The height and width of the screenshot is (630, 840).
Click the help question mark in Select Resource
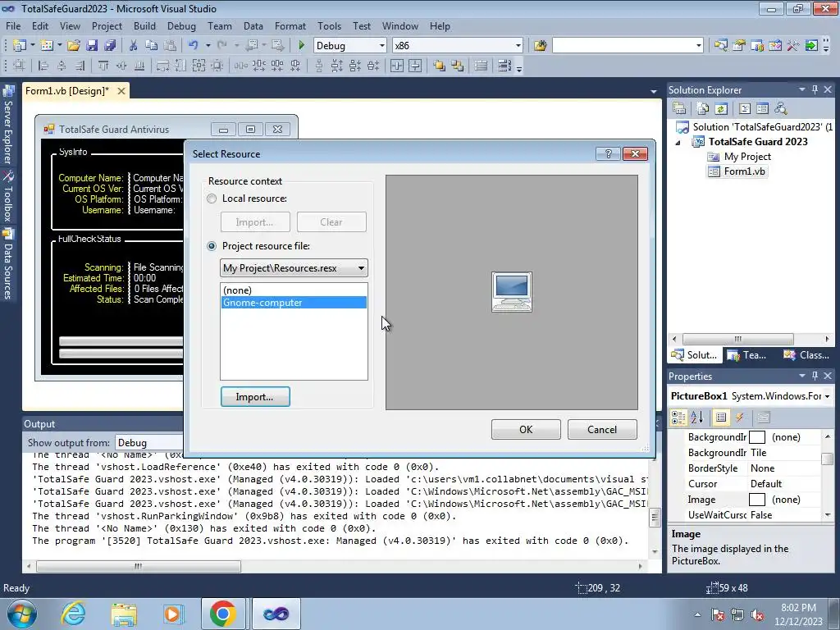click(x=608, y=153)
